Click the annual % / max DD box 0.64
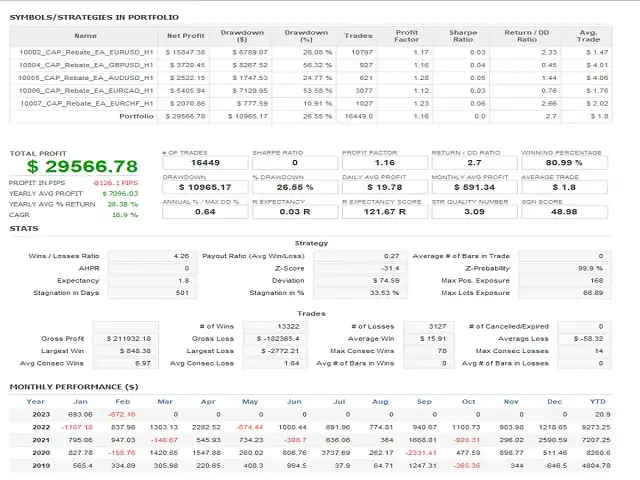The width and height of the screenshot is (640, 480). [205, 212]
